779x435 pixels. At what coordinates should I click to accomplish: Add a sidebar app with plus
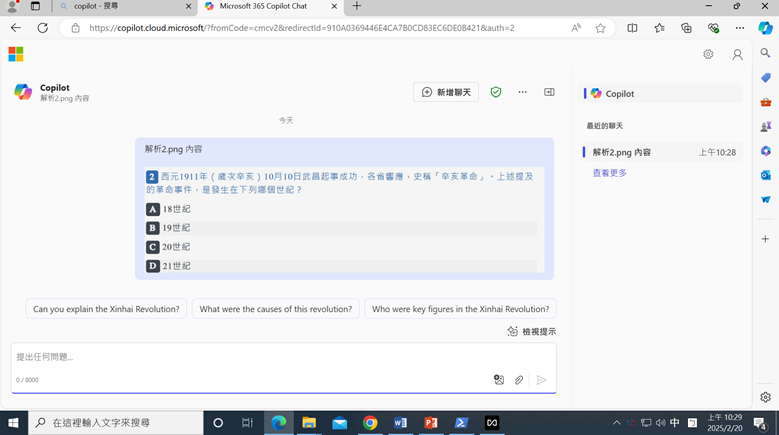click(765, 239)
